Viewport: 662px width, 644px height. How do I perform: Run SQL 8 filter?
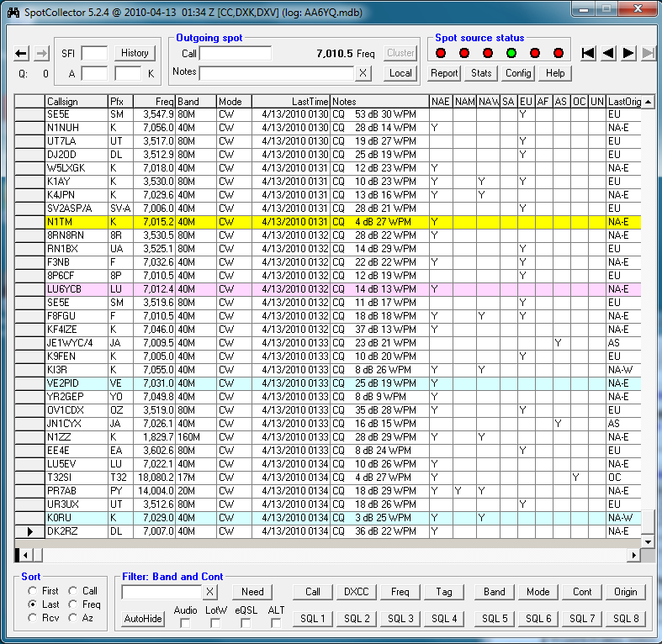[626, 619]
